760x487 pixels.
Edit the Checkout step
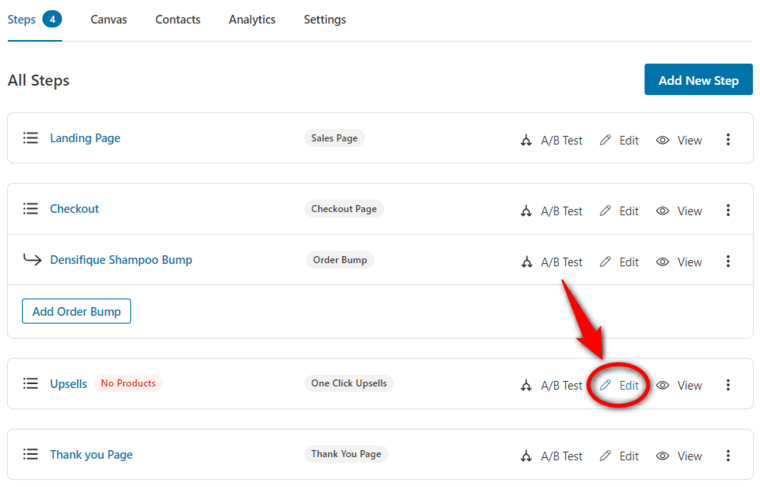(x=619, y=211)
